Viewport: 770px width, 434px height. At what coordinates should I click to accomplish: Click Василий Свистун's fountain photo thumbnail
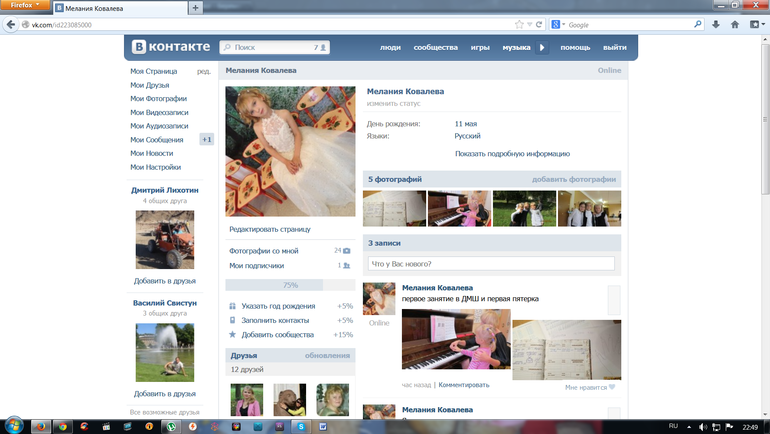tap(165, 352)
